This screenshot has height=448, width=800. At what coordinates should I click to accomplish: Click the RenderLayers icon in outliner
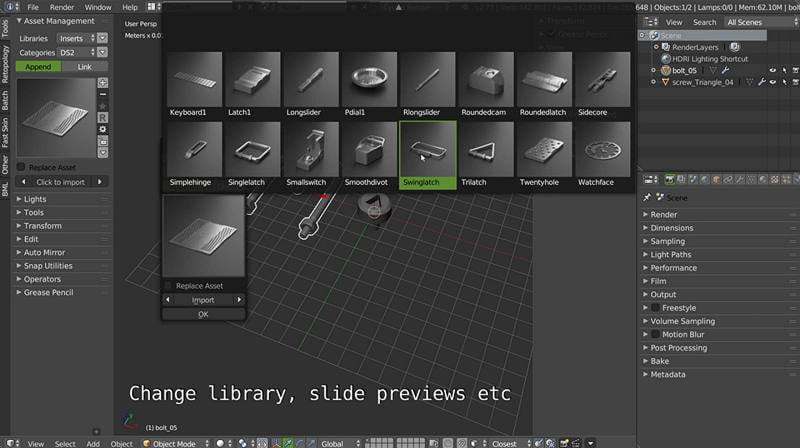(x=666, y=47)
